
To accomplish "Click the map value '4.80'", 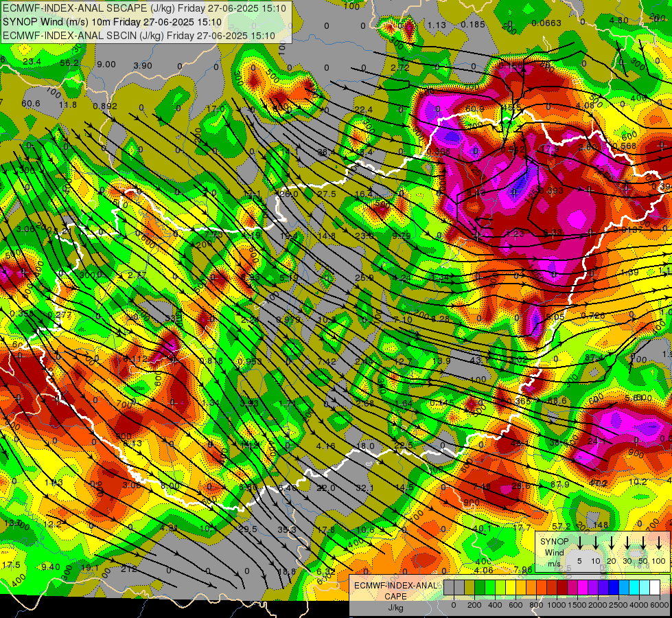I will point(619,20).
